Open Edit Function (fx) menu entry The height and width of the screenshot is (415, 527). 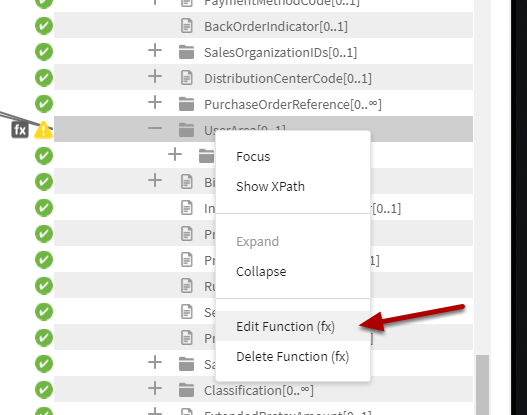click(x=285, y=327)
